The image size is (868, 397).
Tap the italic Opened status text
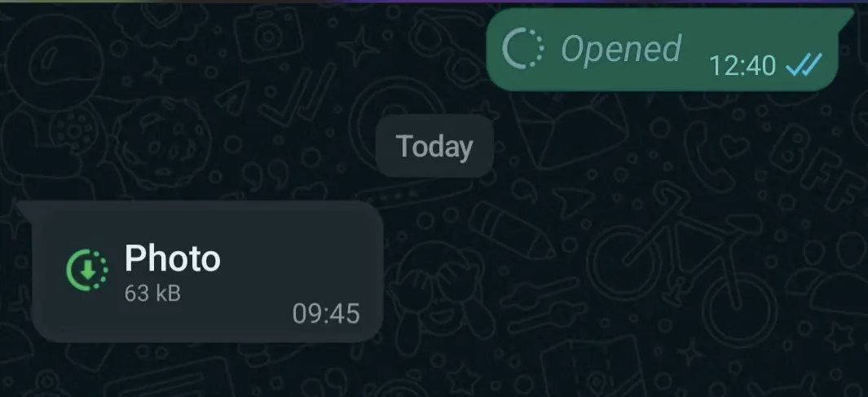[620, 49]
